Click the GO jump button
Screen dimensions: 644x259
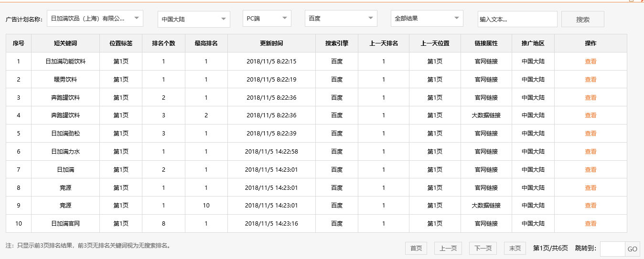click(x=632, y=249)
